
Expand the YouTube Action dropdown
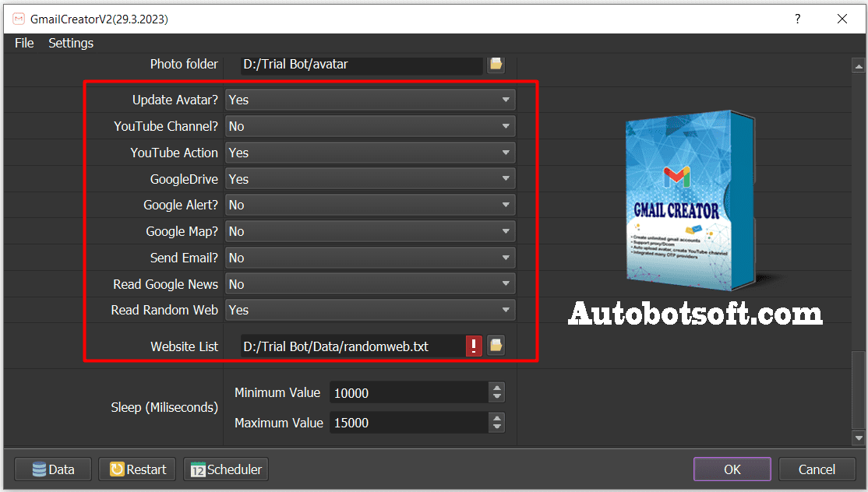pos(370,153)
